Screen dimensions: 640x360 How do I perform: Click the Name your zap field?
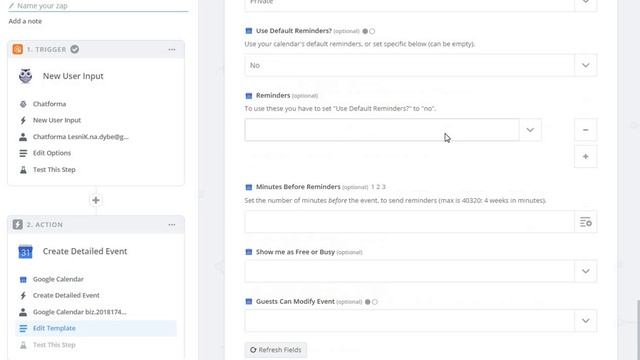tap(98, 6)
